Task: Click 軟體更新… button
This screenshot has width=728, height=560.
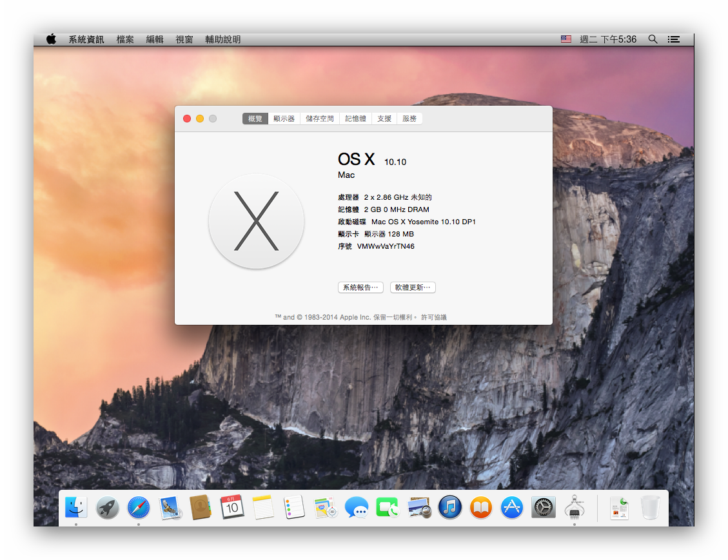Action: point(413,287)
